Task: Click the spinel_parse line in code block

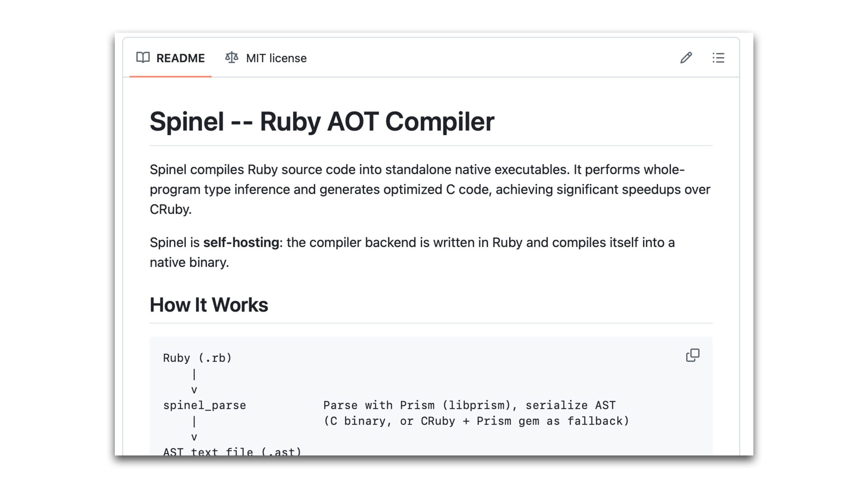Action: tap(204, 405)
